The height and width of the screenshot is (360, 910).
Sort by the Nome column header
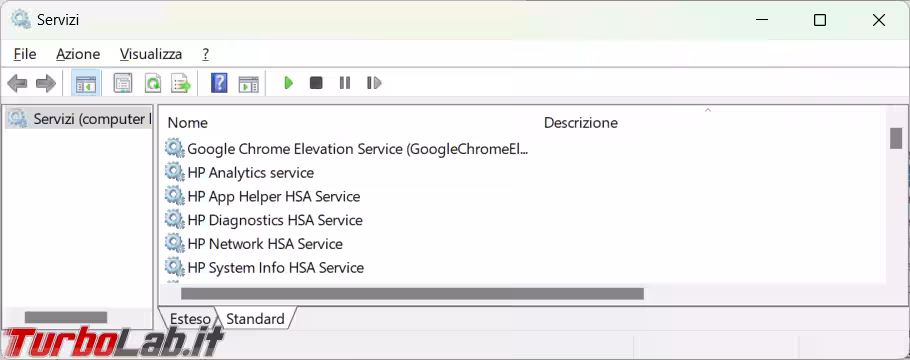(187, 123)
